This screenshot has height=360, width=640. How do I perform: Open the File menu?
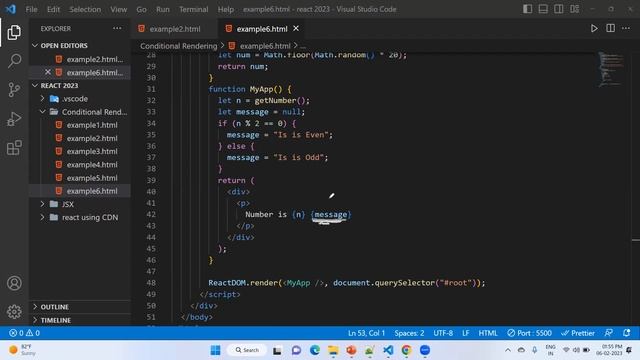31,9
